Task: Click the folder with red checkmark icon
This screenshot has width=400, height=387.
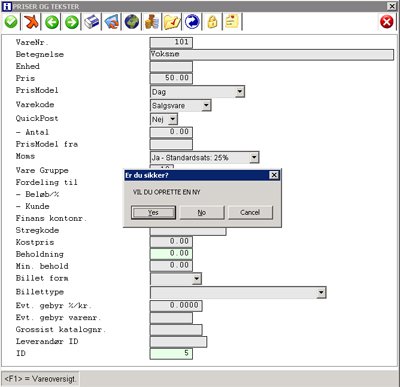Action: click(172, 22)
